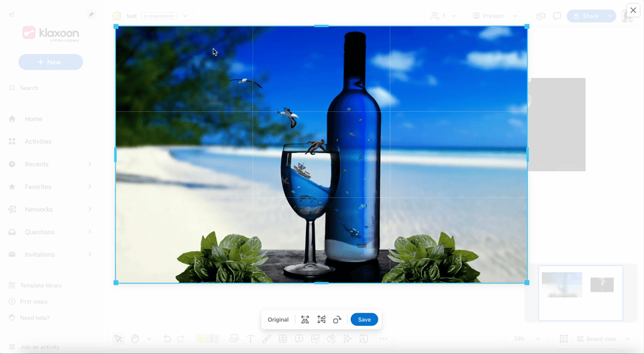Open the Present options dropdown arrow
Image resolution: width=644 pixels, height=354 pixels.
(x=515, y=16)
